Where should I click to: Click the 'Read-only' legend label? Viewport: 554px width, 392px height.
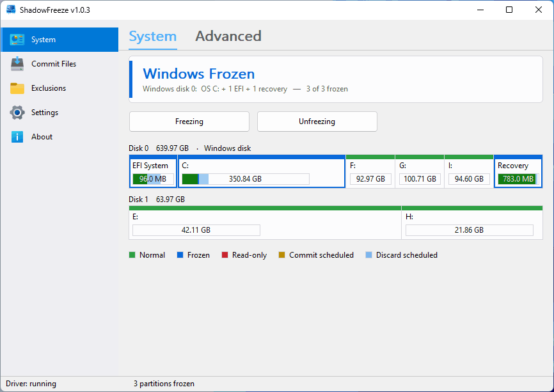(x=249, y=255)
